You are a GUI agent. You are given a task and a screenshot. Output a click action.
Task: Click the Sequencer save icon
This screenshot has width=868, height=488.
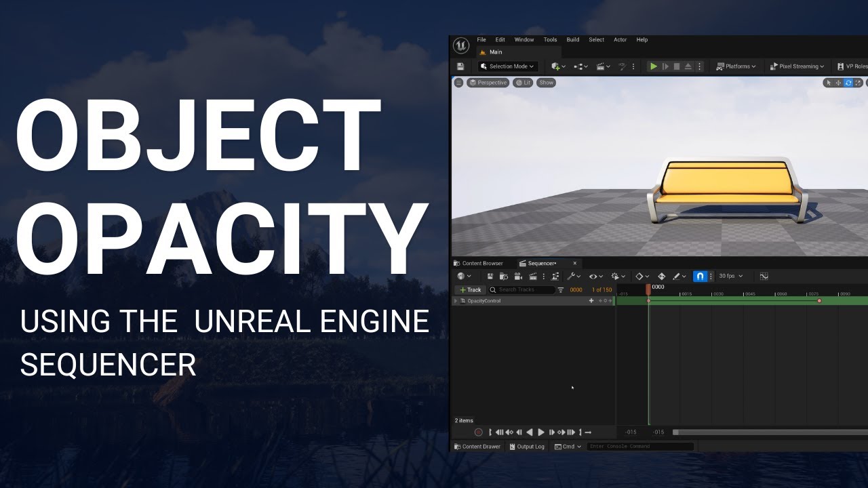(x=490, y=277)
